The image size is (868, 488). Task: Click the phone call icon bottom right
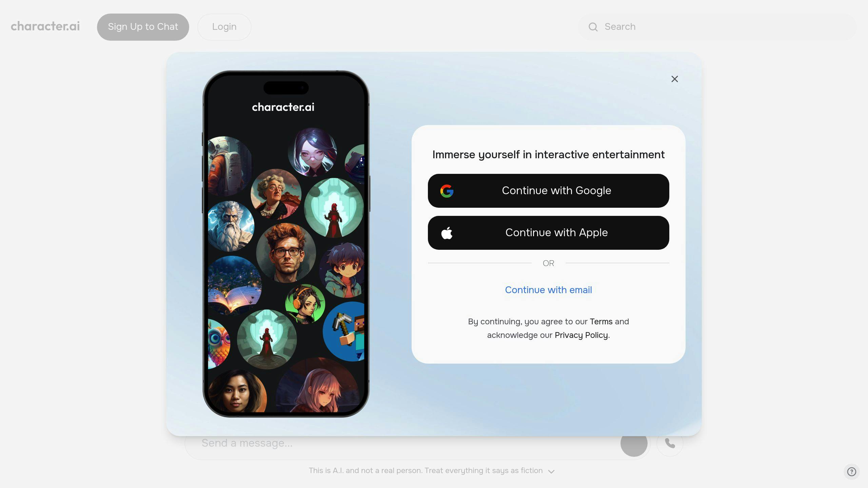[x=670, y=443]
